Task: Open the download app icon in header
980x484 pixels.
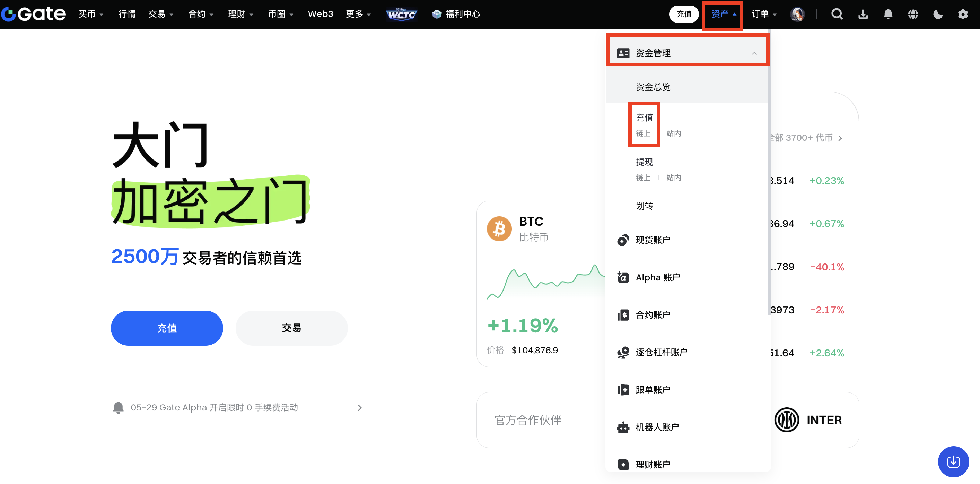Action: click(863, 15)
